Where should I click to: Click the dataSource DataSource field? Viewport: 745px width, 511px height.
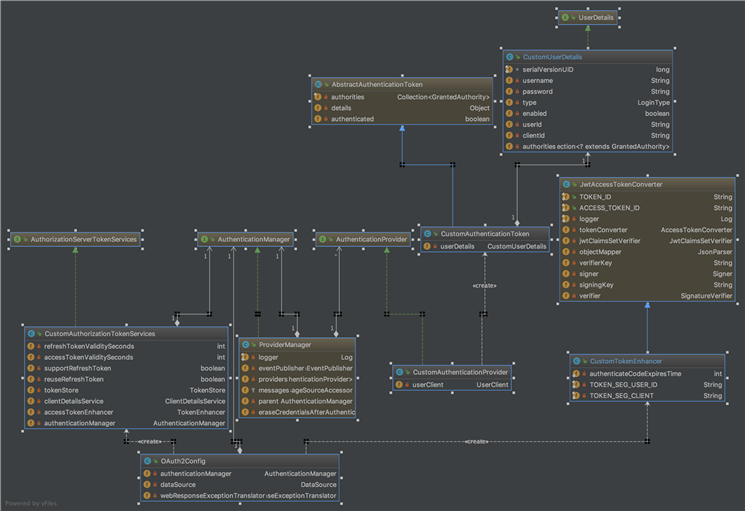[240, 484]
